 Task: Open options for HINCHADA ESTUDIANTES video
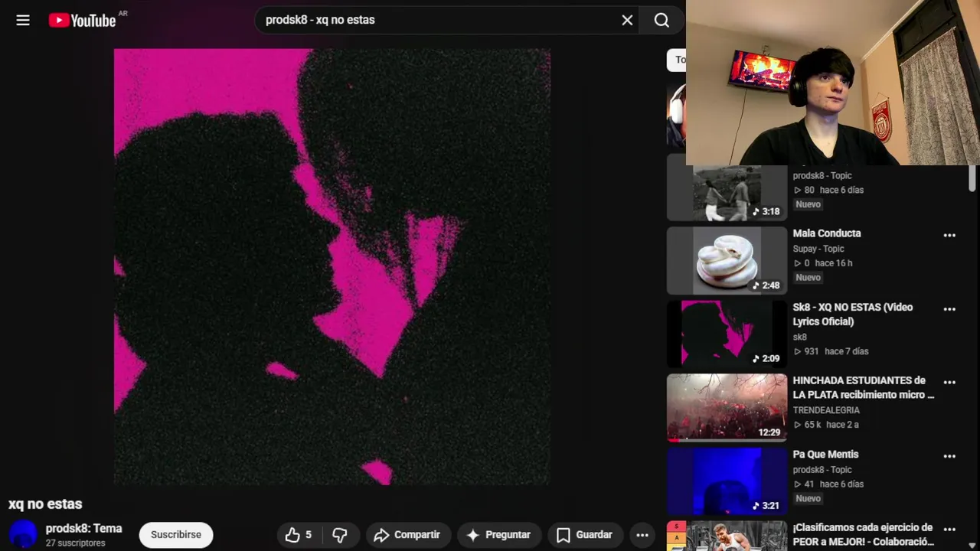point(949,383)
